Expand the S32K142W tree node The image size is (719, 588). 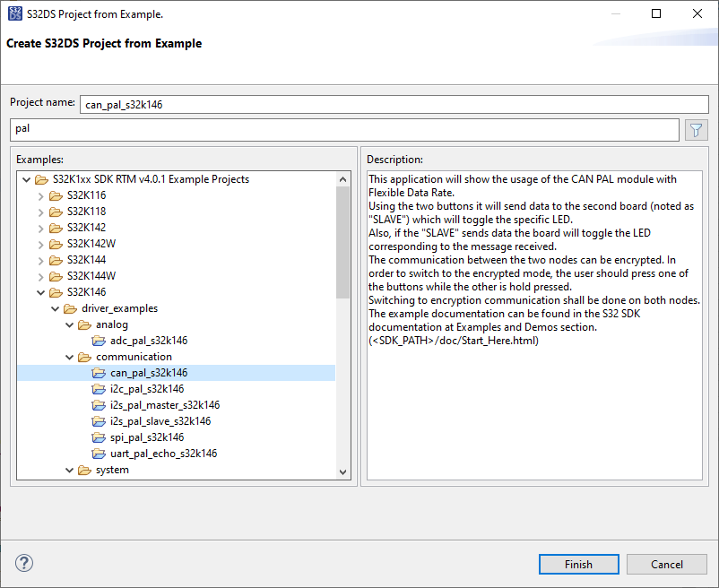pos(41,245)
